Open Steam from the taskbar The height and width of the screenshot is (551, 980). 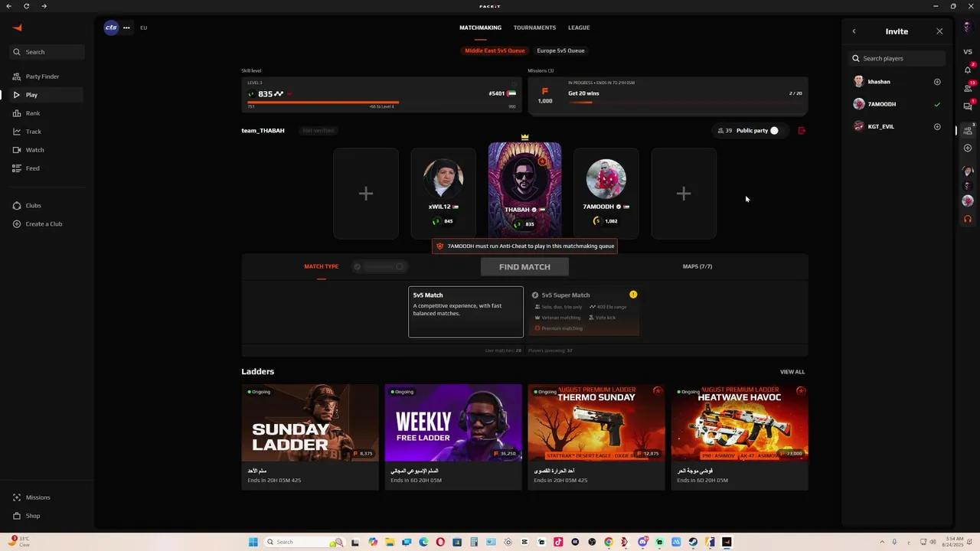coord(693,542)
